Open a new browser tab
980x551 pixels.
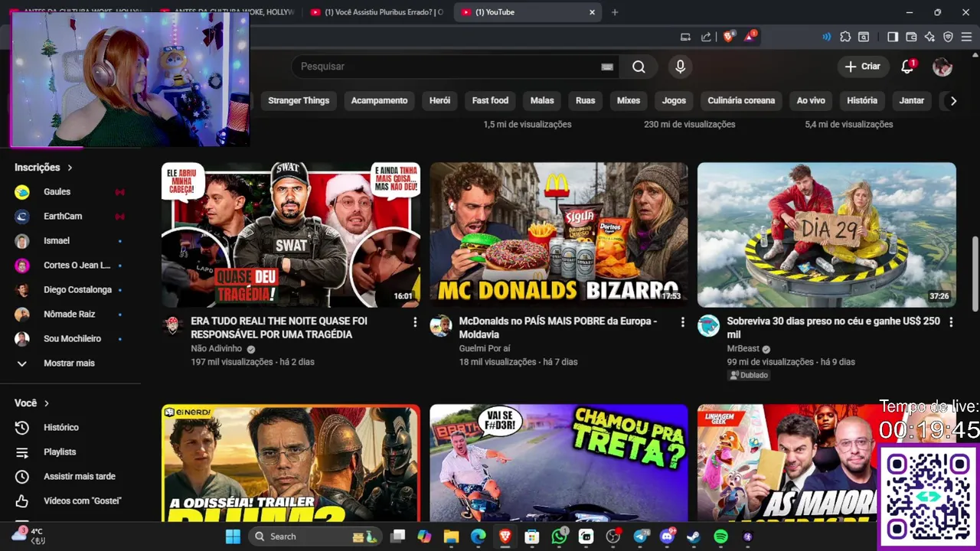614,12
